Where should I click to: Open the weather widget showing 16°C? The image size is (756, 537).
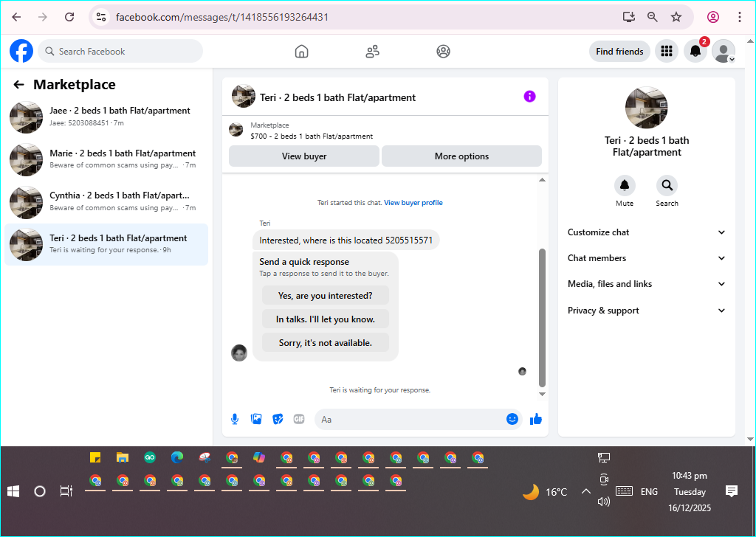coord(545,492)
